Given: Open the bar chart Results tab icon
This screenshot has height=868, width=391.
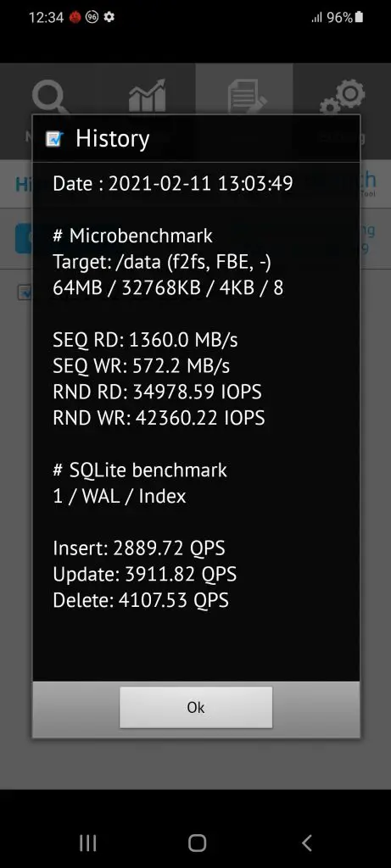Looking at the screenshot, I should click(147, 96).
